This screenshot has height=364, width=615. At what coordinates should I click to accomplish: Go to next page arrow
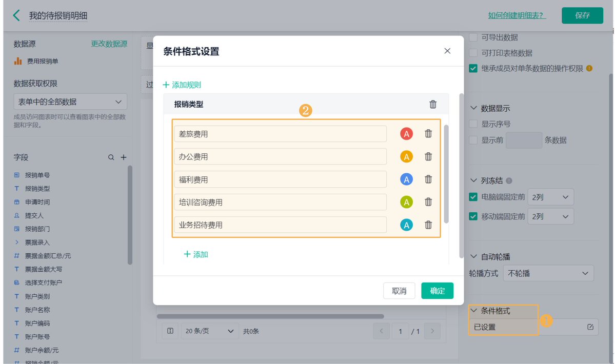pyautogui.click(x=432, y=331)
